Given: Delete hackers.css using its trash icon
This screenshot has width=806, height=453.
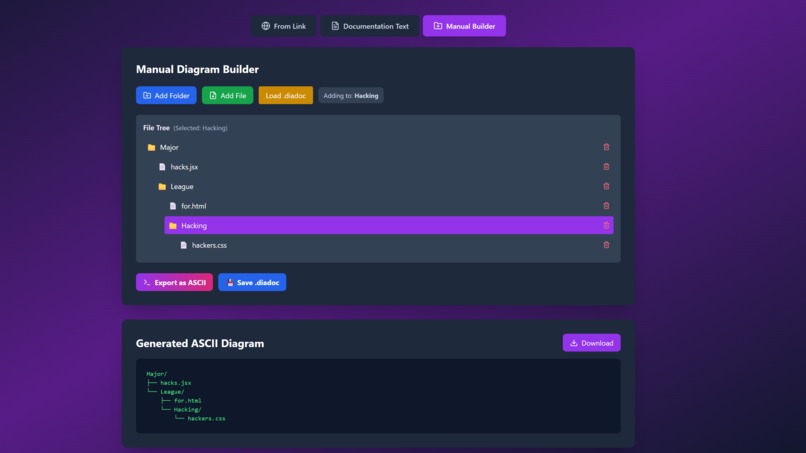Looking at the screenshot, I should [606, 245].
